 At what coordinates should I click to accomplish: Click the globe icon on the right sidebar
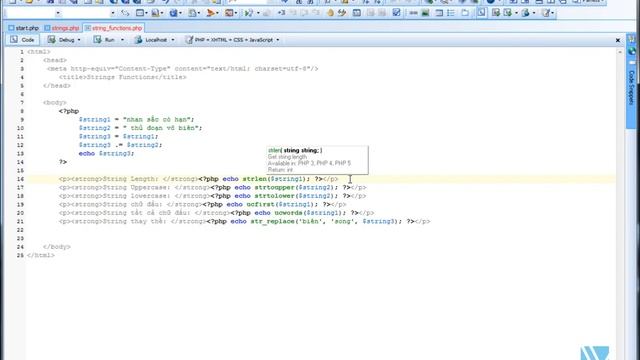point(632,51)
